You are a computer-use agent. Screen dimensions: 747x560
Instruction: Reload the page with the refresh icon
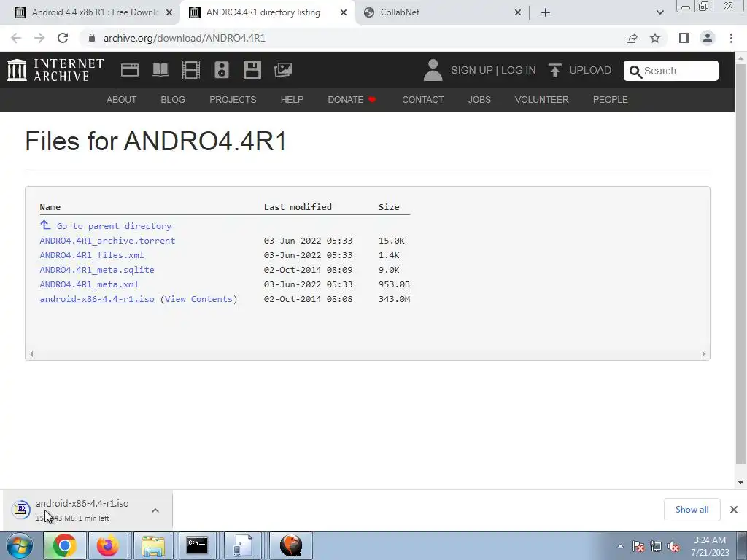pyautogui.click(x=63, y=38)
